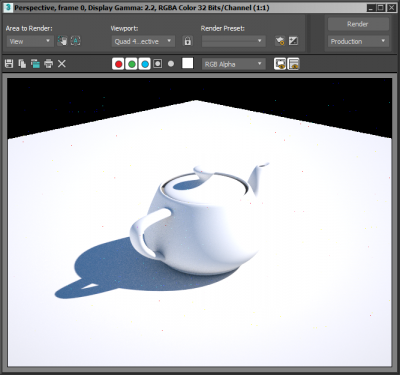
Task: Enable monochrome display button
Action: point(171,64)
